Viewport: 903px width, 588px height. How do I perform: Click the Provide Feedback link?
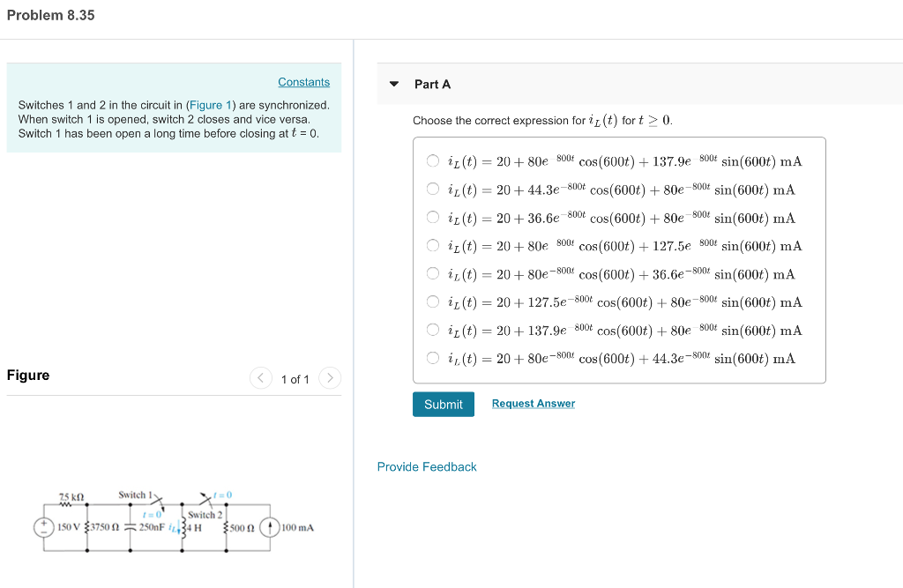tap(427, 466)
